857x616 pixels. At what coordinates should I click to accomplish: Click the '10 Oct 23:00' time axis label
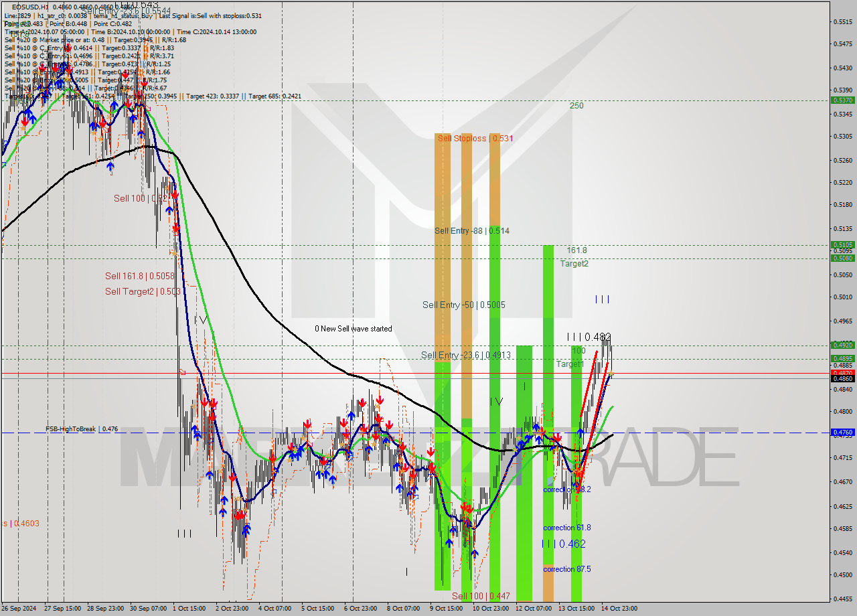click(491, 609)
